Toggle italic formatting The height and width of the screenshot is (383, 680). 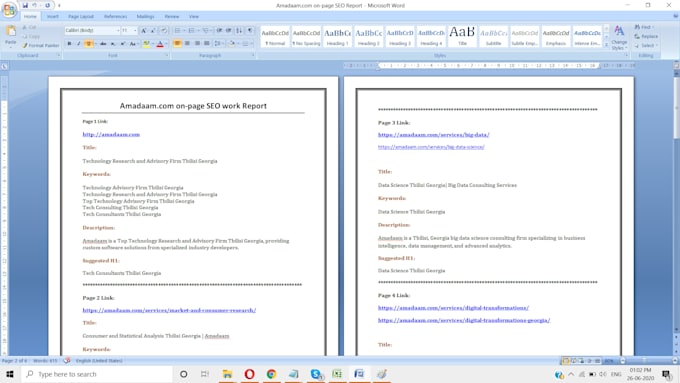coord(78,43)
